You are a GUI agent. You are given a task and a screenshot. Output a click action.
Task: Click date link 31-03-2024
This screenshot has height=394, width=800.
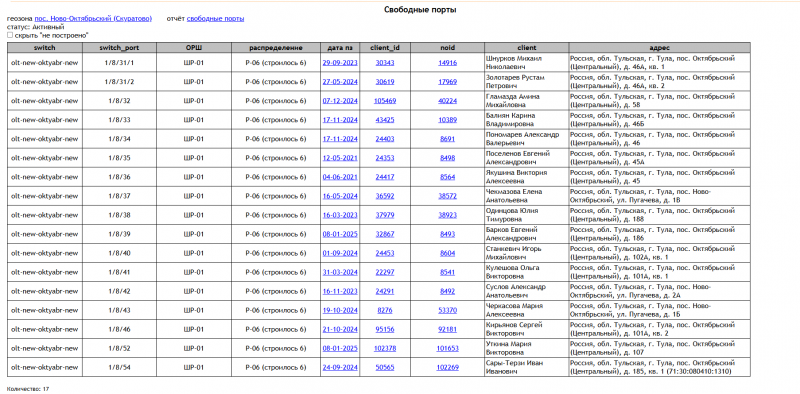coord(340,272)
